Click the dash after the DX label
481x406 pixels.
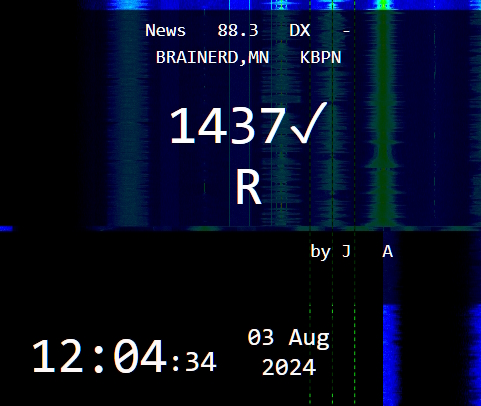point(346,32)
